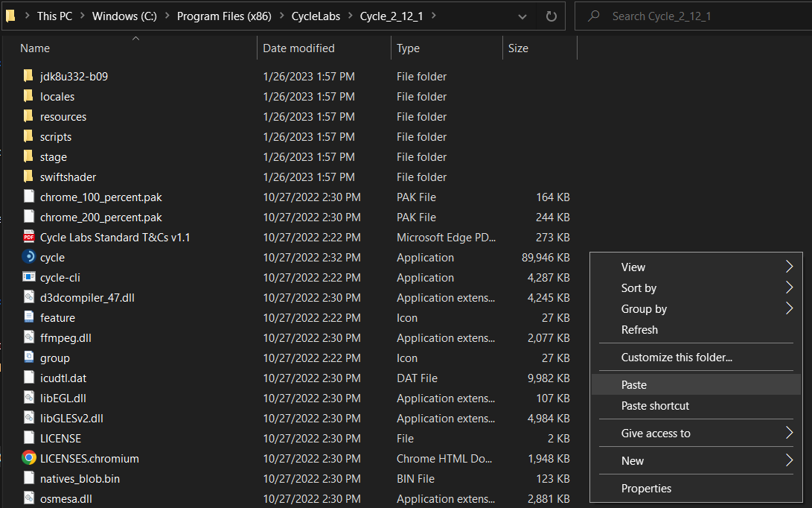This screenshot has height=508, width=812.
Task: Select Paste in the context menu
Action: pyautogui.click(x=696, y=384)
